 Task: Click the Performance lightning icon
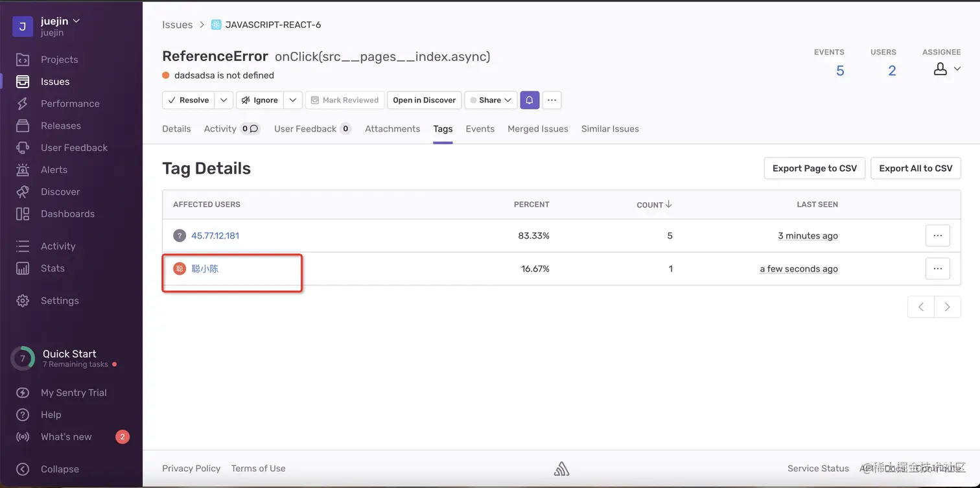pyautogui.click(x=23, y=104)
